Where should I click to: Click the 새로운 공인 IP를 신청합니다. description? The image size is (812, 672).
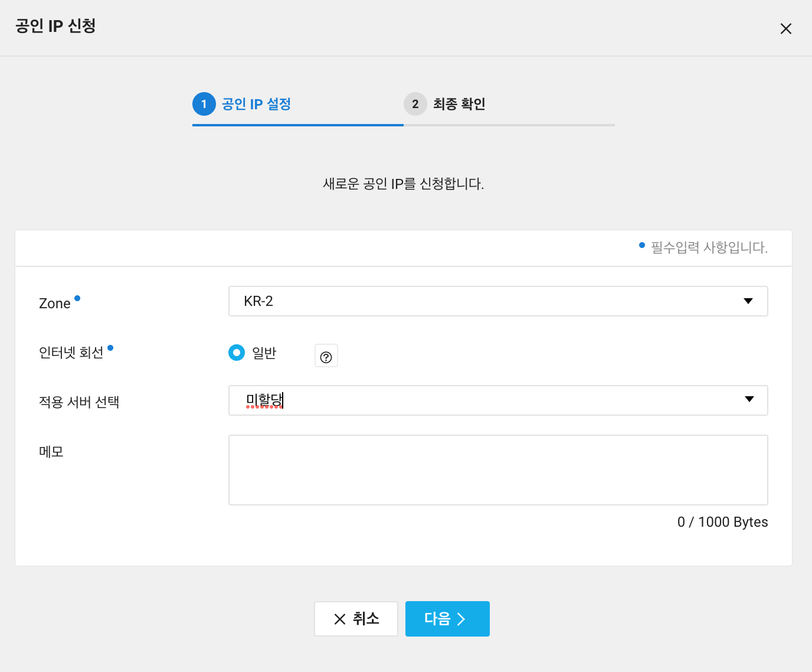404,184
